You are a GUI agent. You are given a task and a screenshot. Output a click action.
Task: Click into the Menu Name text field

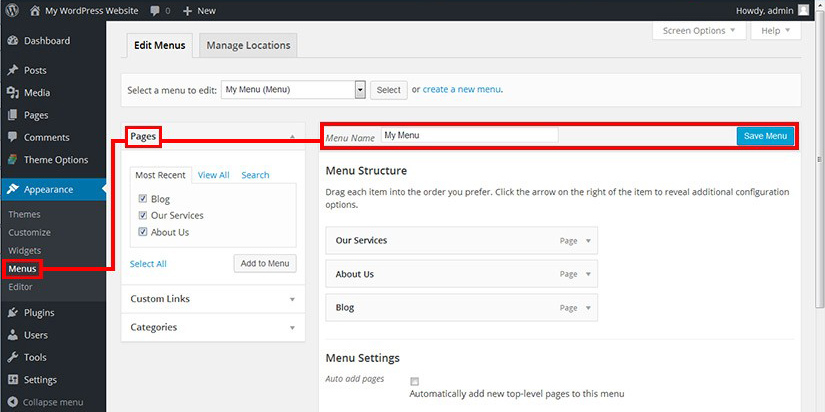[x=468, y=135]
